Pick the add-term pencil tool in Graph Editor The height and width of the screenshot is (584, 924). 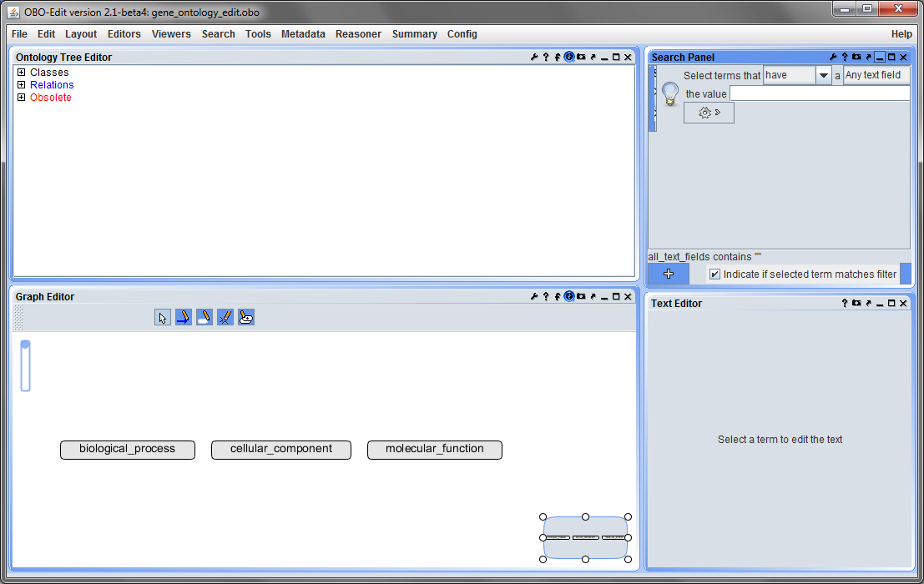(204, 317)
